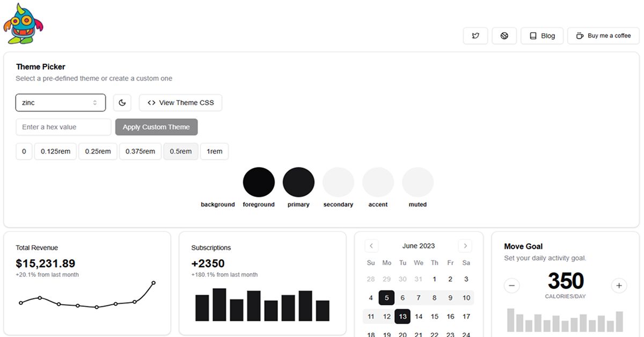Image resolution: width=644 pixels, height=337 pixels.
Task: Toggle dark mode with the moon icon
Action: point(122,102)
